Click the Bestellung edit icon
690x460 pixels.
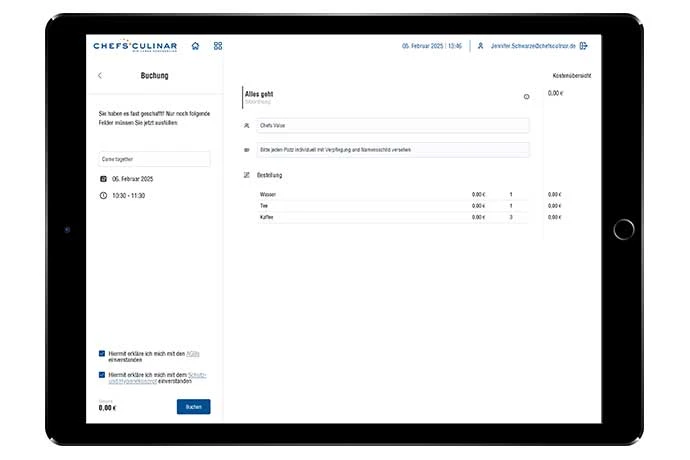tap(247, 175)
